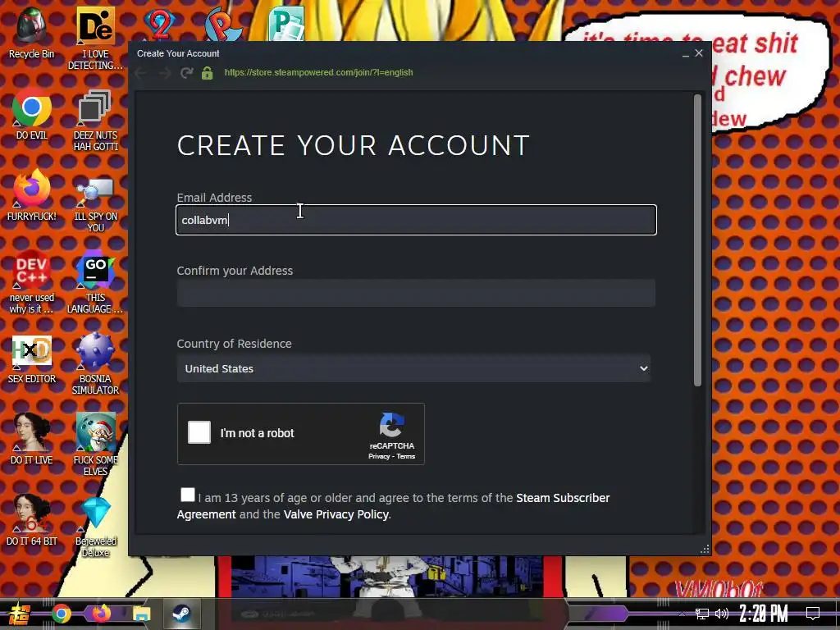Open the Country of Residence dropdown
Viewport: 840px width, 630px height.
click(413, 368)
